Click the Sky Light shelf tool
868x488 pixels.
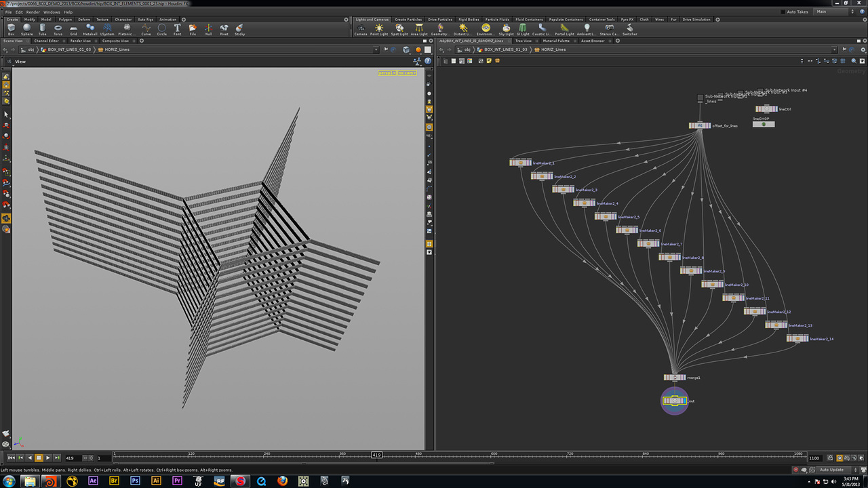(506, 29)
